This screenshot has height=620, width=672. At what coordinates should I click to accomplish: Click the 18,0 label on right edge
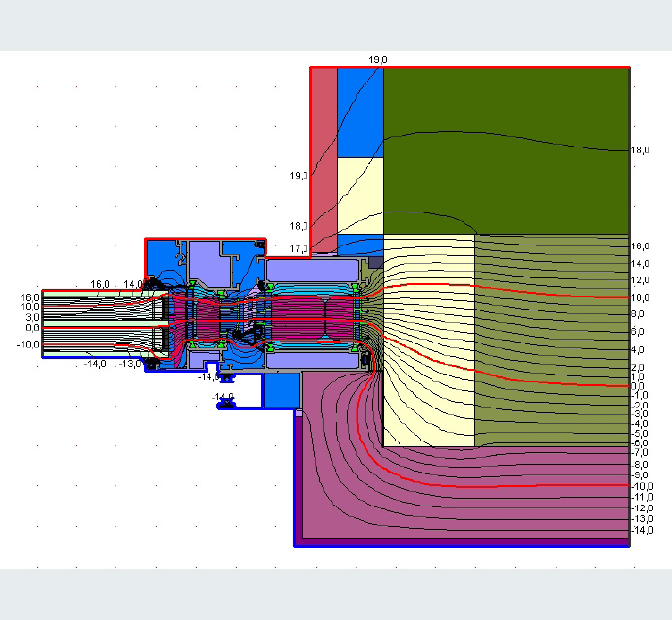[640, 151]
